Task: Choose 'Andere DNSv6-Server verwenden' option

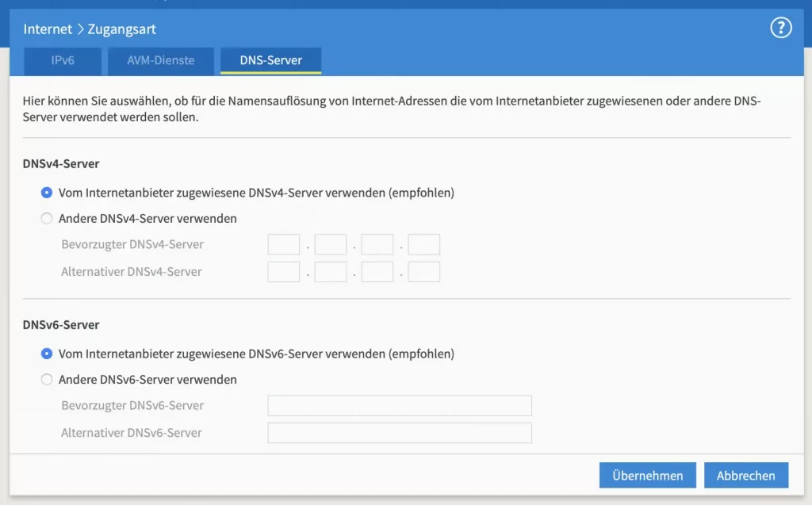Action: pyautogui.click(x=47, y=380)
